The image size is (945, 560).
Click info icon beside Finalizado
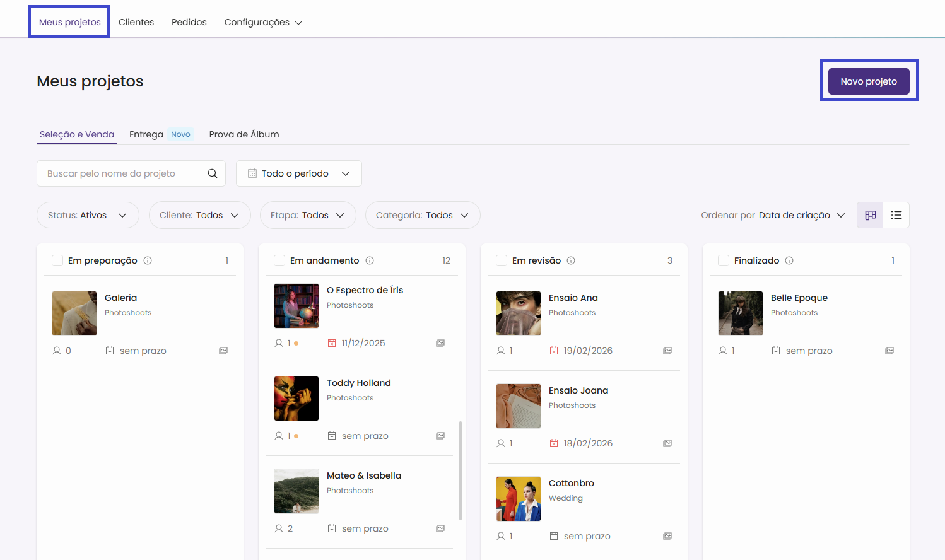[x=789, y=260]
